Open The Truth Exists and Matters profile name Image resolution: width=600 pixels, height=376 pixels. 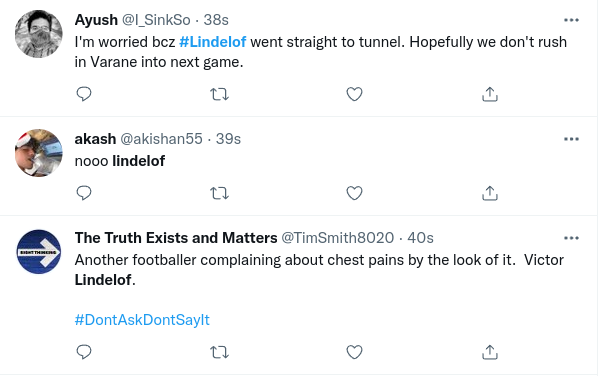point(176,238)
